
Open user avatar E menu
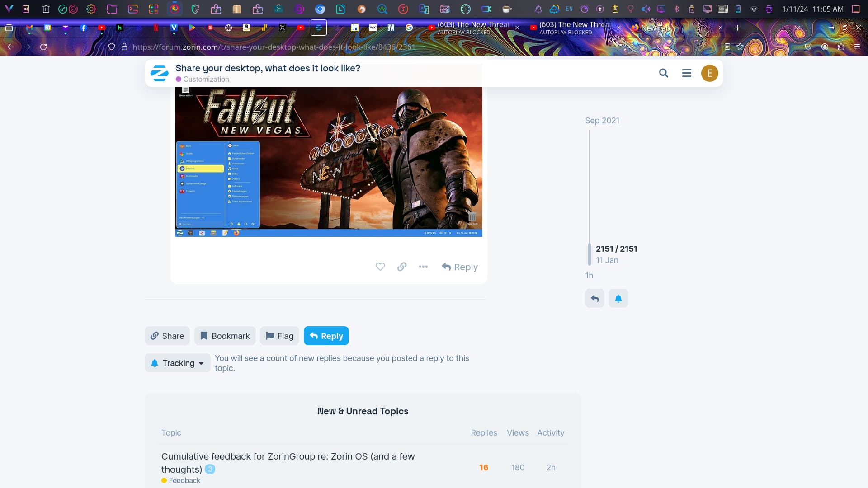[x=709, y=73]
